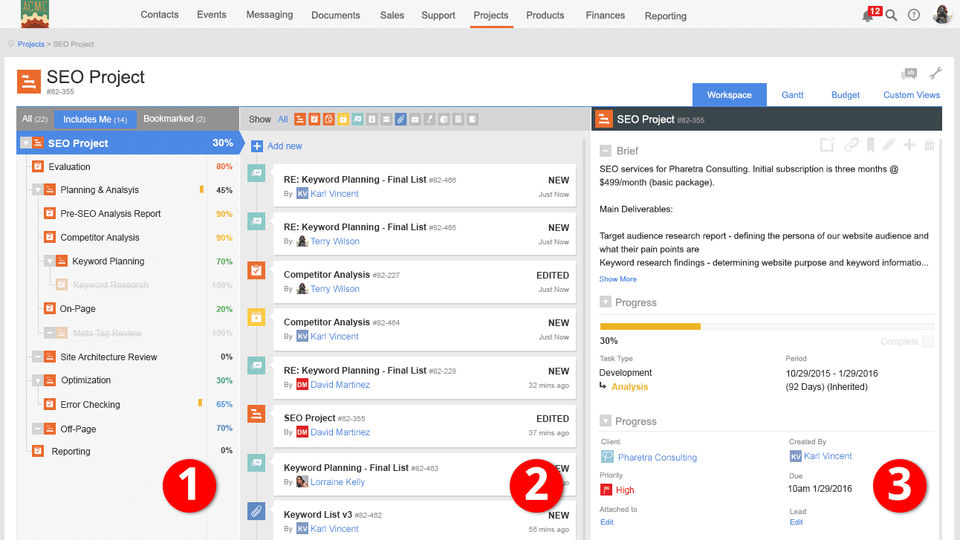The width and height of the screenshot is (960, 540).
Task: Toggle the yellow event filter in Show bar
Action: pos(343,119)
